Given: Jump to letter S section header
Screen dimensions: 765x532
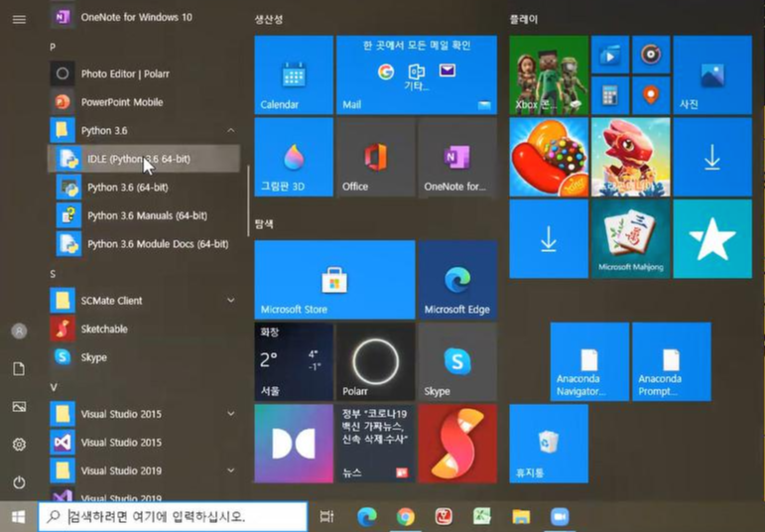Looking at the screenshot, I should tap(53, 274).
